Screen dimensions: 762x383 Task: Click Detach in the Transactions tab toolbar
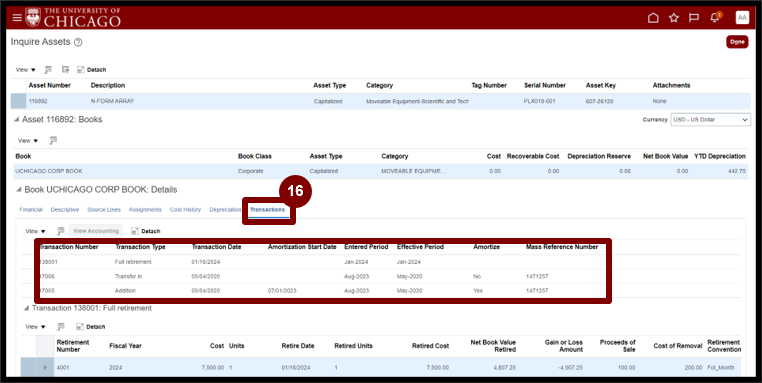[x=145, y=231]
